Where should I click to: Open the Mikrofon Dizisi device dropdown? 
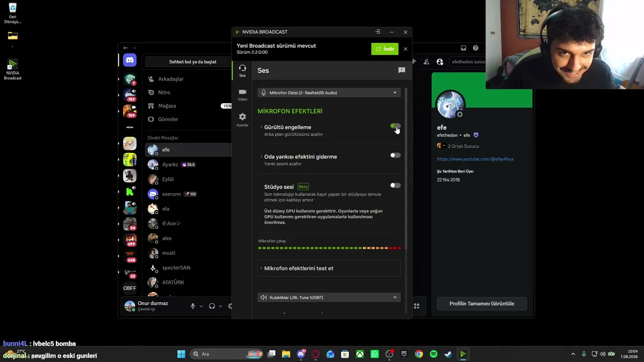[329, 93]
